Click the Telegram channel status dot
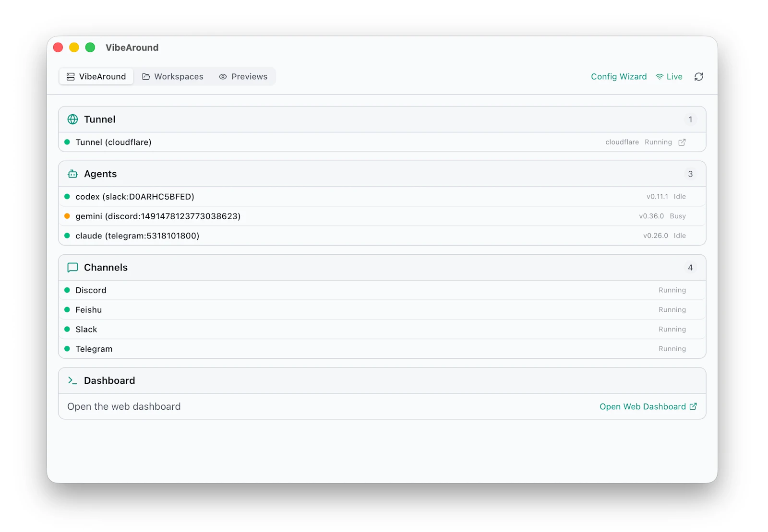This screenshot has width=768, height=532. click(x=67, y=349)
